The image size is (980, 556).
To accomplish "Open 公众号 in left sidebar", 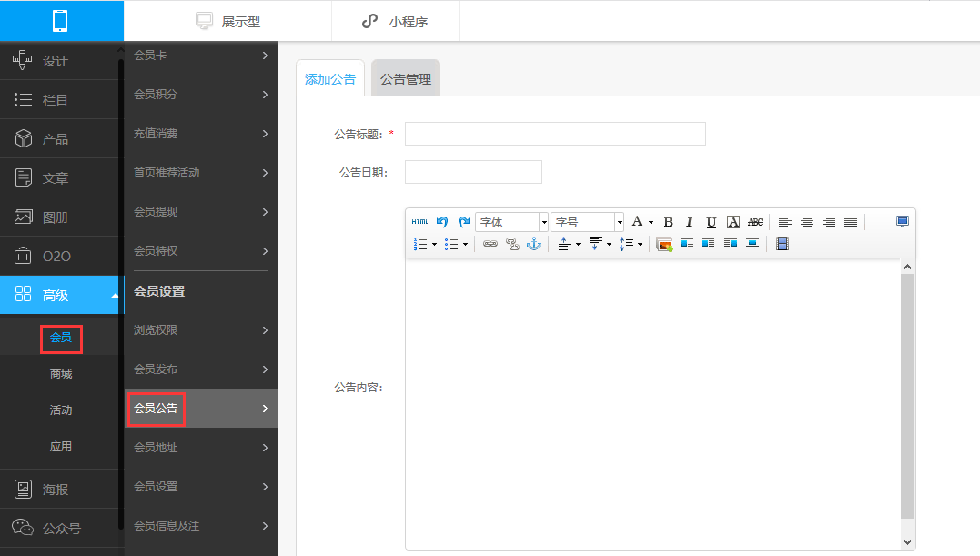I will (59, 529).
